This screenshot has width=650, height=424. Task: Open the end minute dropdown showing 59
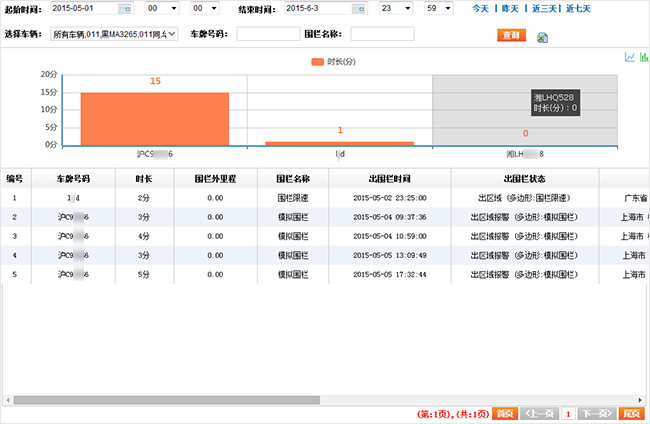click(x=439, y=8)
